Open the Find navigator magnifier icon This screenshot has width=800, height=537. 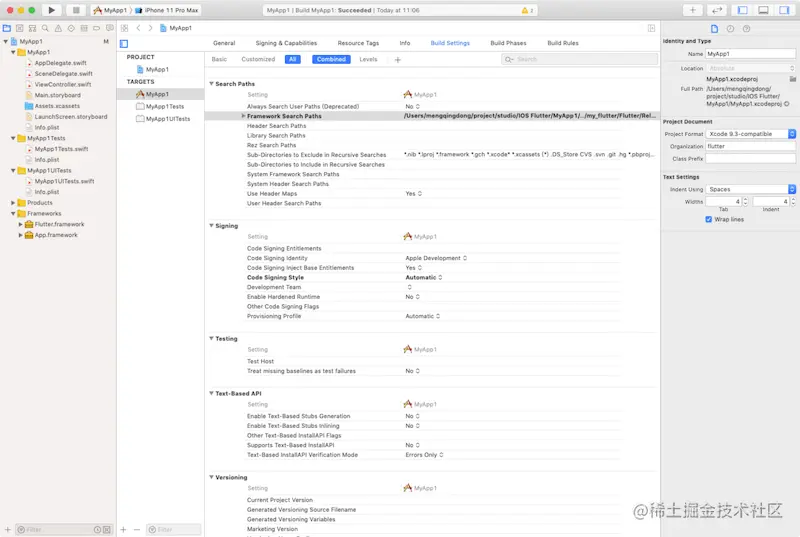45,28
